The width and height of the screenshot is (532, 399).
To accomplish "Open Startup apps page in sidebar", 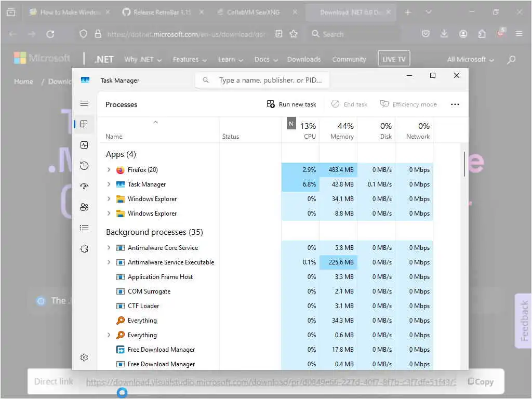I will click(x=84, y=187).
